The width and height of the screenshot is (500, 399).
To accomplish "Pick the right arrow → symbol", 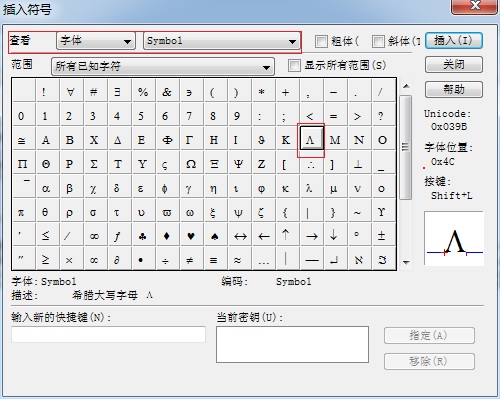I will 311,236.
